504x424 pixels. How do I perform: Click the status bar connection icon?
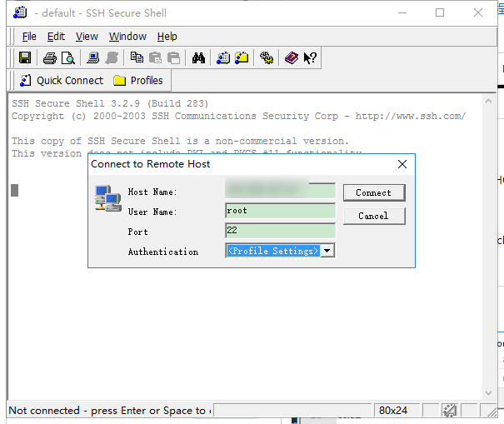click(x=450, y=411)
